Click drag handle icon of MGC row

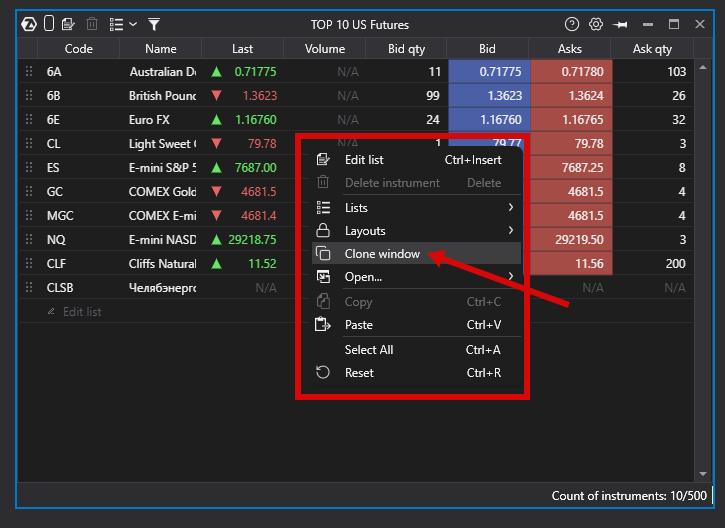29,215
